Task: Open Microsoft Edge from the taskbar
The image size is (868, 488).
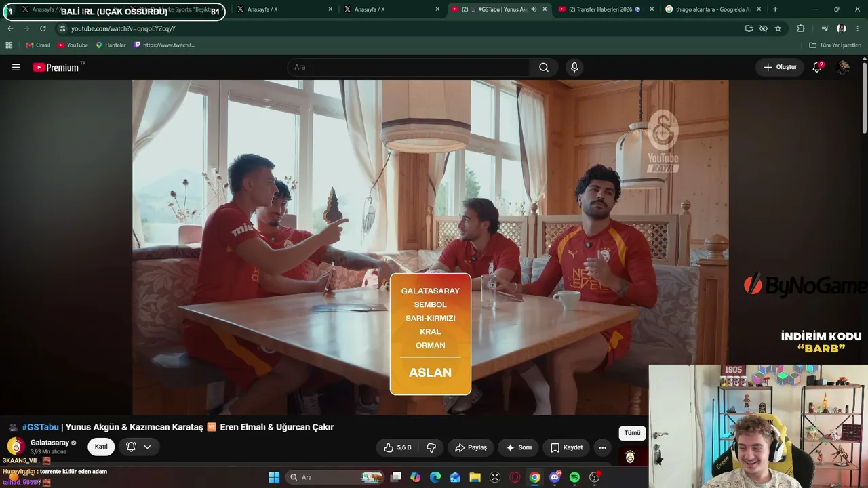Action: click(x=435, y=477)
